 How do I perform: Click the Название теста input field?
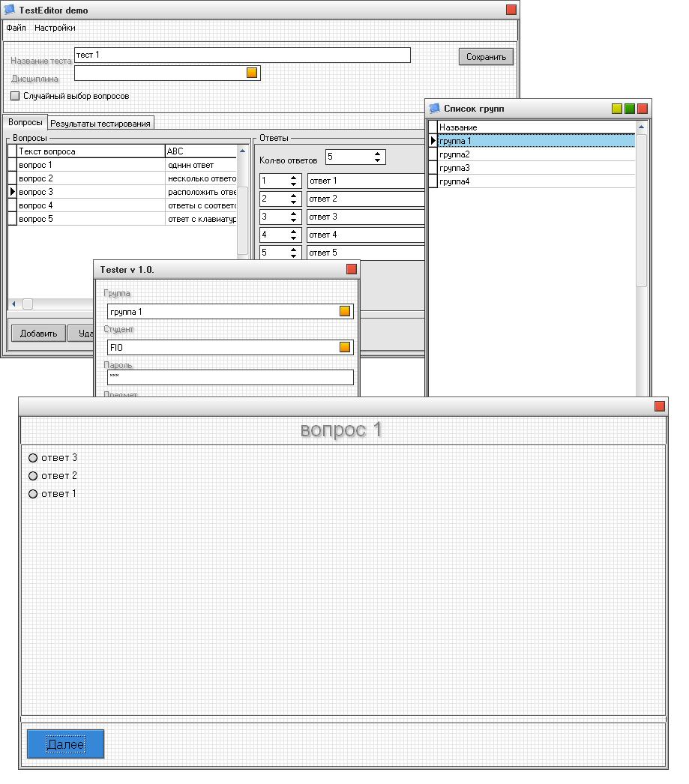(x=242, y=55)
